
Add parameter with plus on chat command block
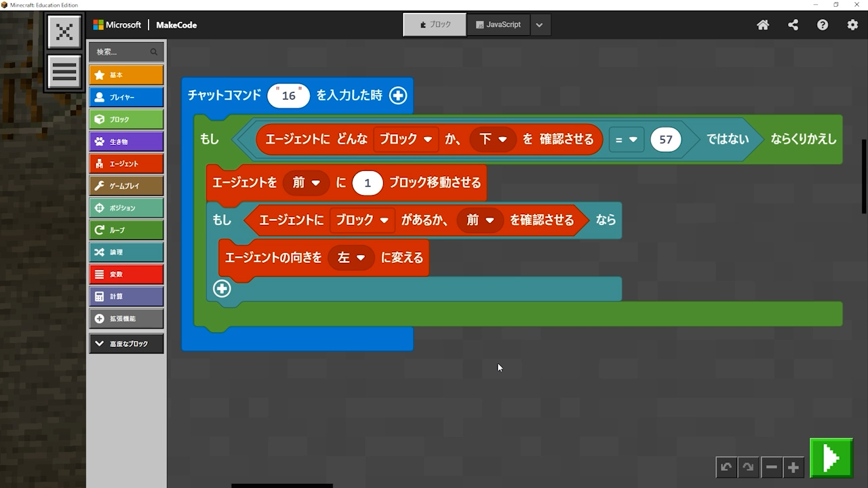point(398,96)
